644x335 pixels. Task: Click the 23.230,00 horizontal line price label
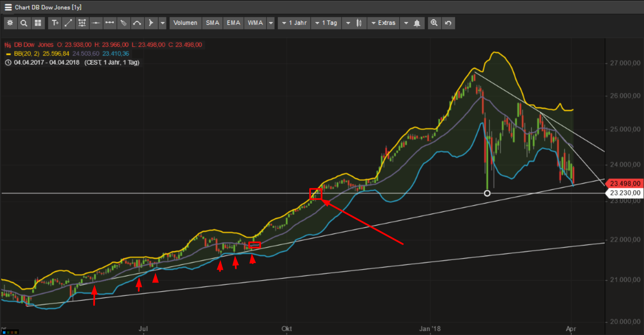click(x=625, y=193)
